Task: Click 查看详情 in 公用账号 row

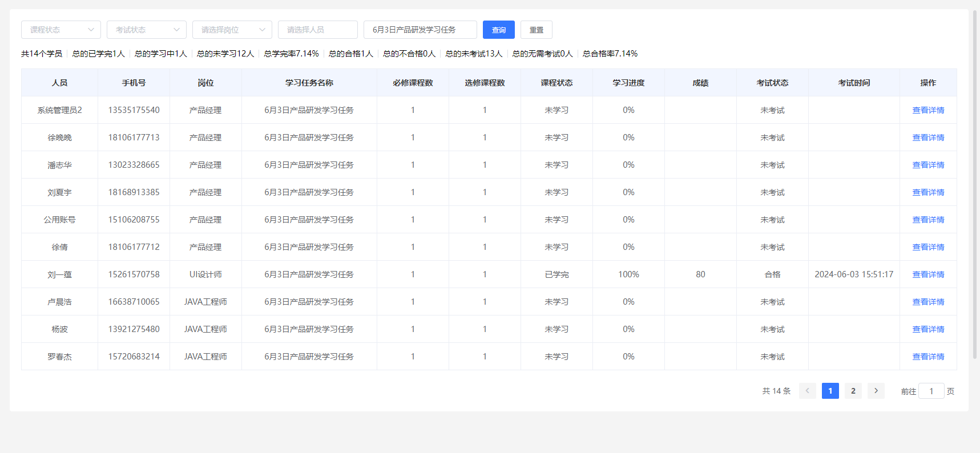Action: 928,220
